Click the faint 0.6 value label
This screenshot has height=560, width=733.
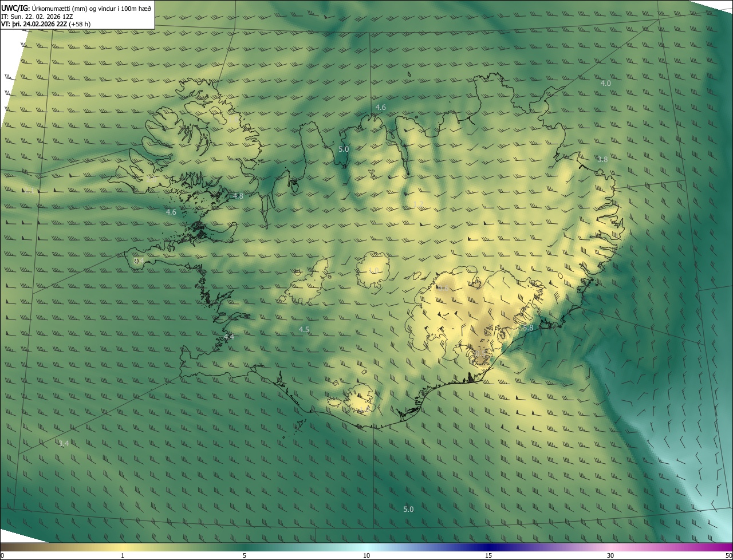442,289
